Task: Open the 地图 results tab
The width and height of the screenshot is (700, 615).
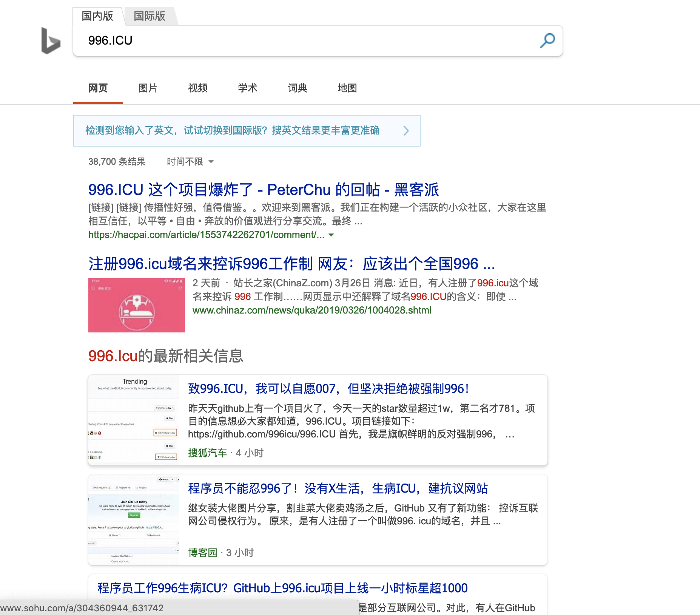Action: coord(347,88)
